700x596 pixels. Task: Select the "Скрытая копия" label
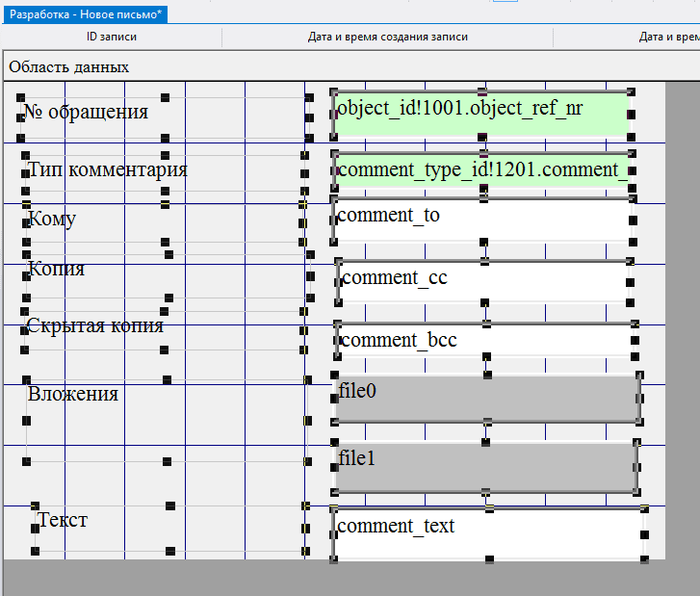pos(95,325)
